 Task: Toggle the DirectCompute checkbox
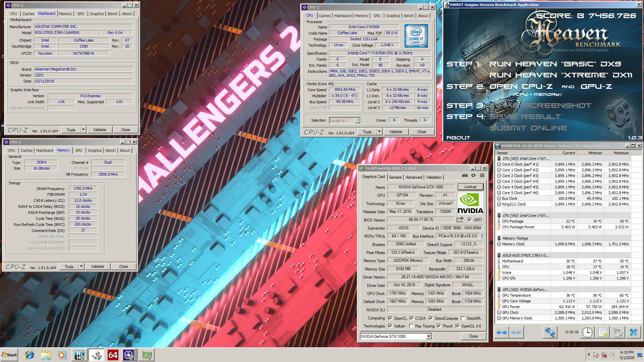pos(431,318)
